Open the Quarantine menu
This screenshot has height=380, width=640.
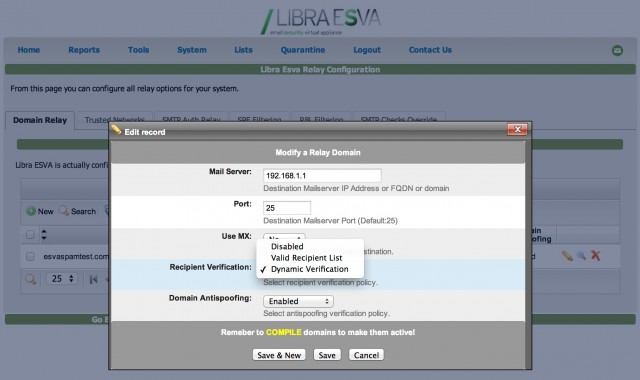tap(303, 50)
